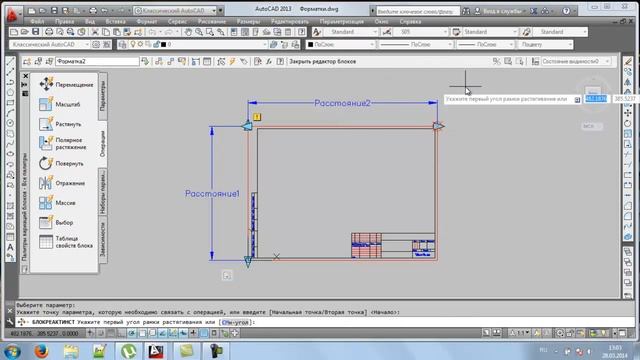Screen dimensions: 640x360
Task: Click the Pan hand tool icon
Action: (188, 32)
